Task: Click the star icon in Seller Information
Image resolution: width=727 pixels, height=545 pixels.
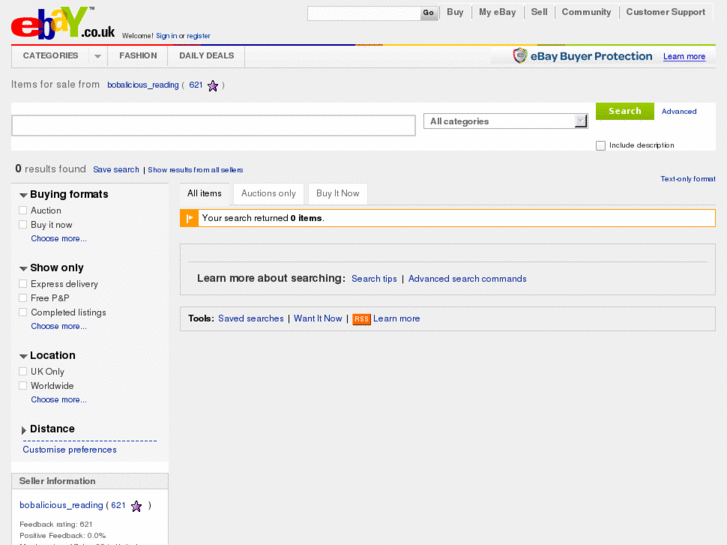Action: point(136,506)
